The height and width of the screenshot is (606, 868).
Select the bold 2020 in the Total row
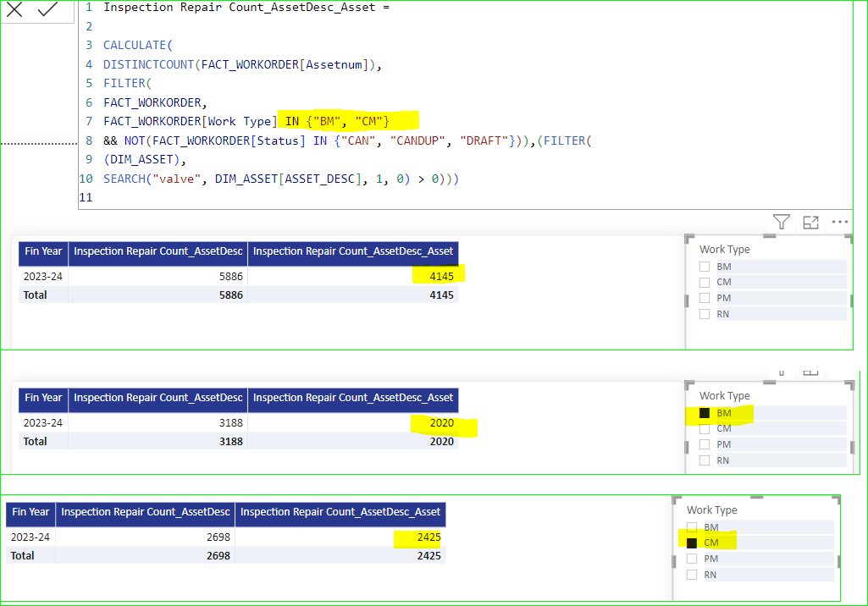coord(441,442)
